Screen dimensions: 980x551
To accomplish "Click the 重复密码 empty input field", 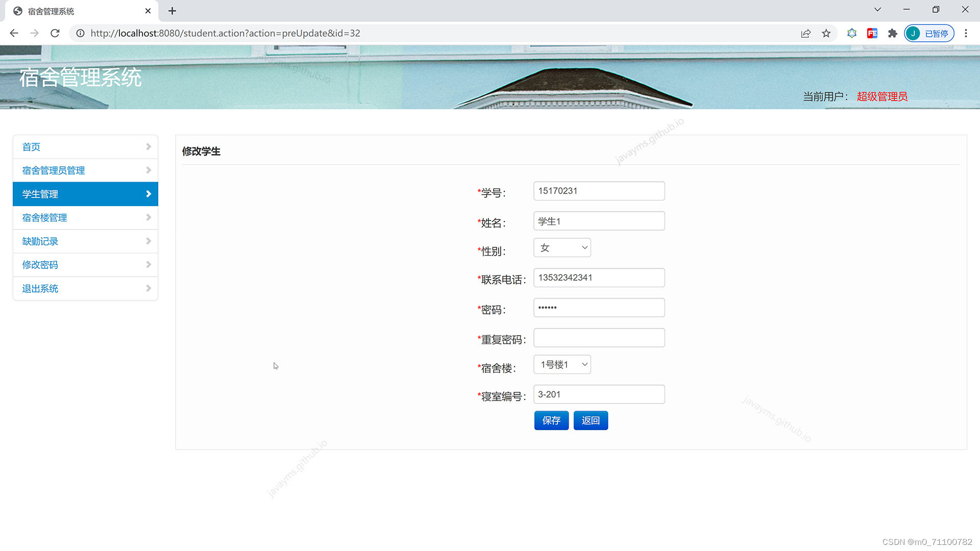I will (x=599, y=337).
